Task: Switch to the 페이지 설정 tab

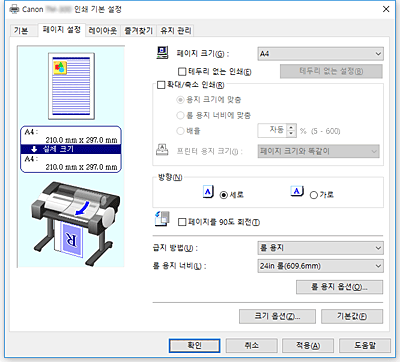Action: click(62, 30)
